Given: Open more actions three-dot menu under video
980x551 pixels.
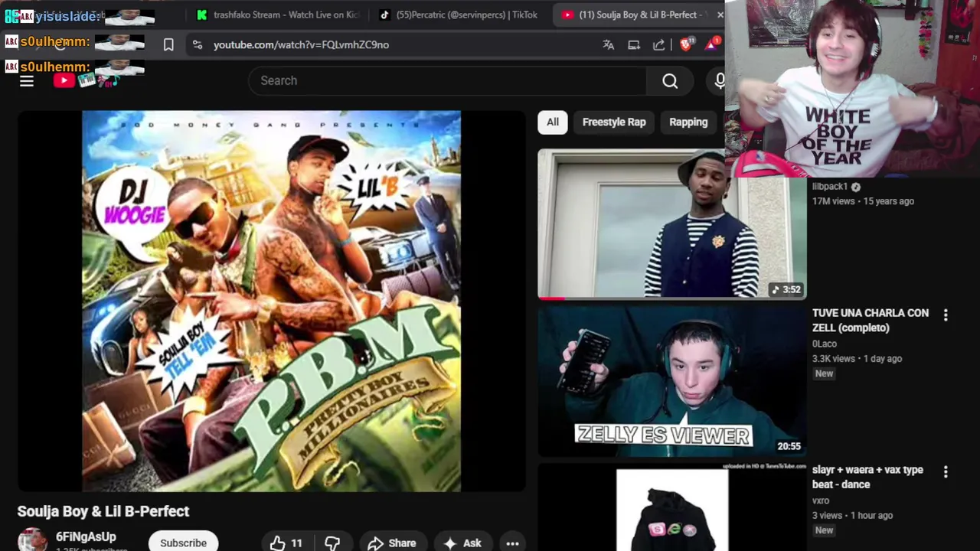Looking at the screenshot, I should [512, 543].
